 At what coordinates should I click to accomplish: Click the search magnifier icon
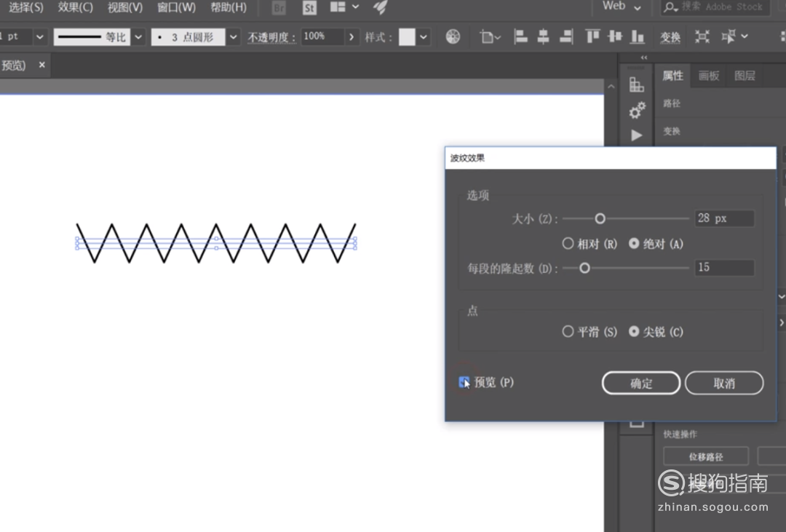(670, 7)
